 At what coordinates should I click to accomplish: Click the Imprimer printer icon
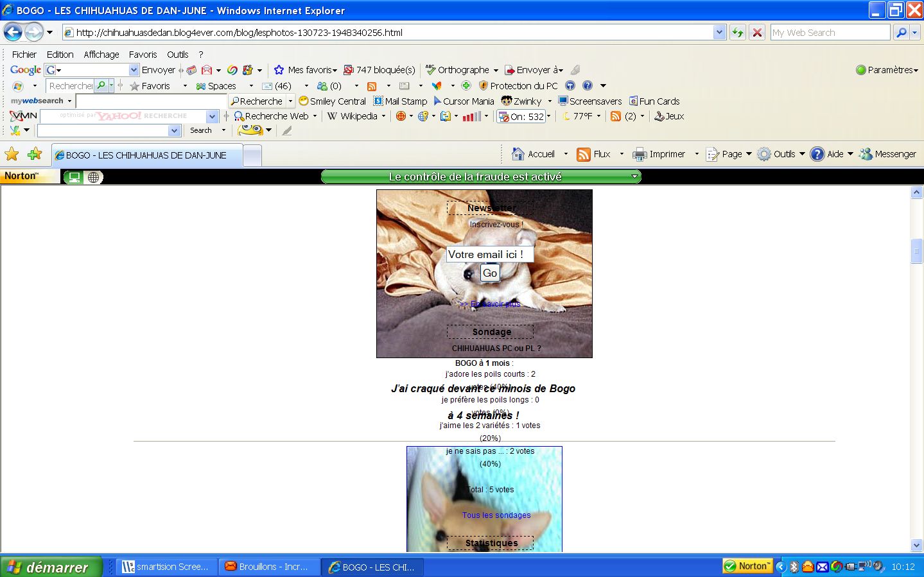click(x=639, y=154)
